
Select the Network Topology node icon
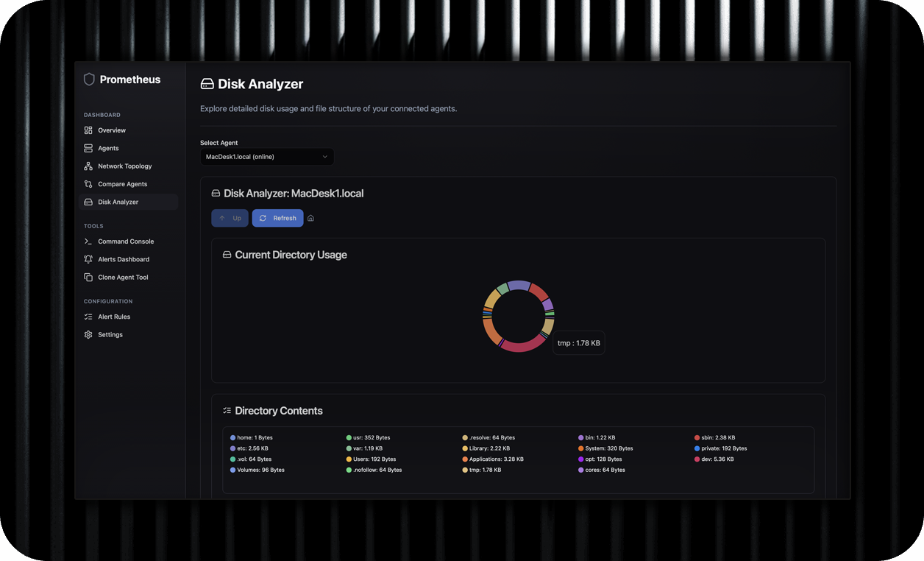[x=88, y=166]
